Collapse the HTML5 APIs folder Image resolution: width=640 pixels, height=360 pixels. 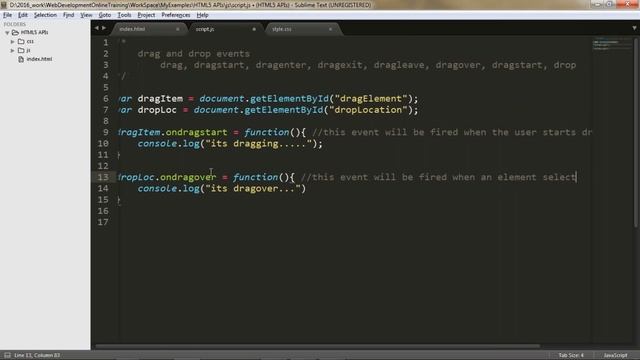7,33
